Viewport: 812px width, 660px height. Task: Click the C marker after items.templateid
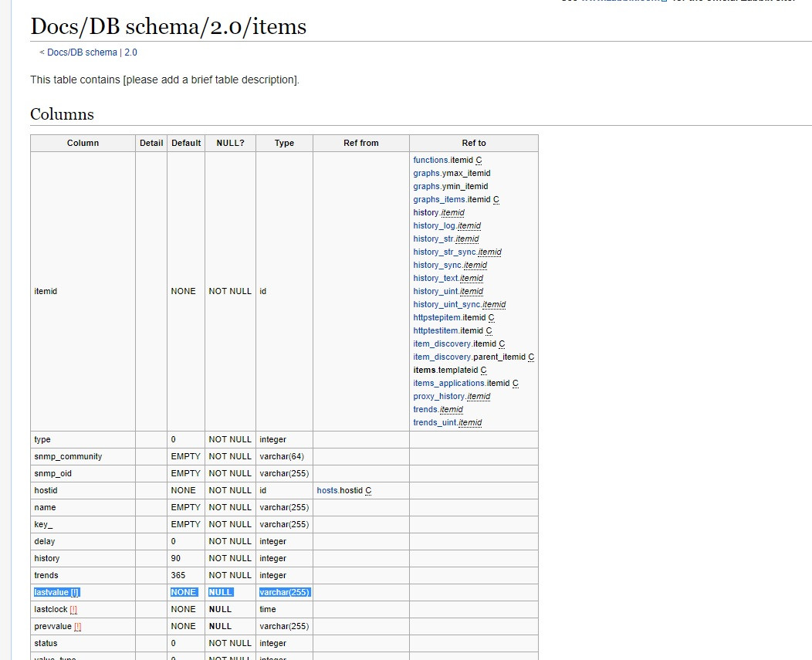click(484, 370)
